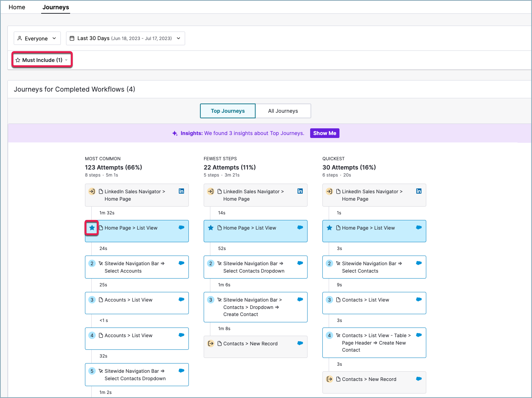532x398 pixels.
Task: Click "Journeys for Completed Workflows (4)" title
Action: pos(75,89)
